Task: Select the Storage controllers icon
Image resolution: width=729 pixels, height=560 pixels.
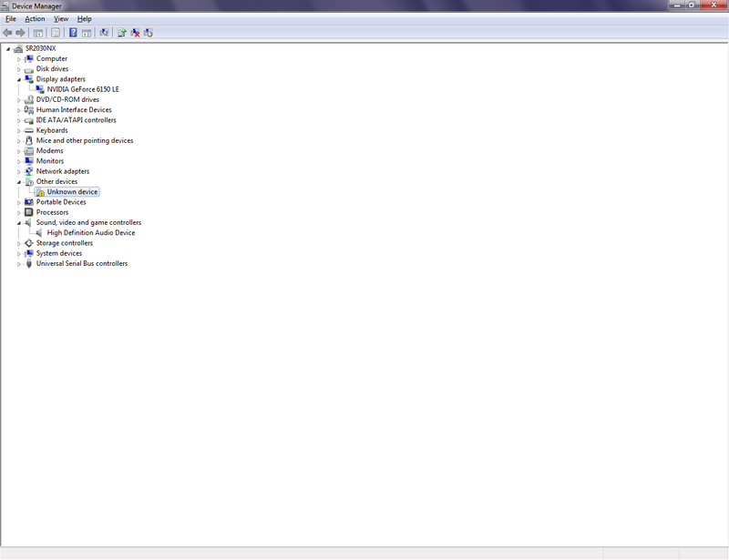Action: 29,243
